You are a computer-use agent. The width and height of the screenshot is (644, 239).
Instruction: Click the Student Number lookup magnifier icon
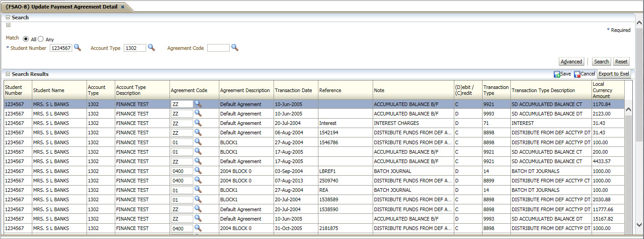78,48
